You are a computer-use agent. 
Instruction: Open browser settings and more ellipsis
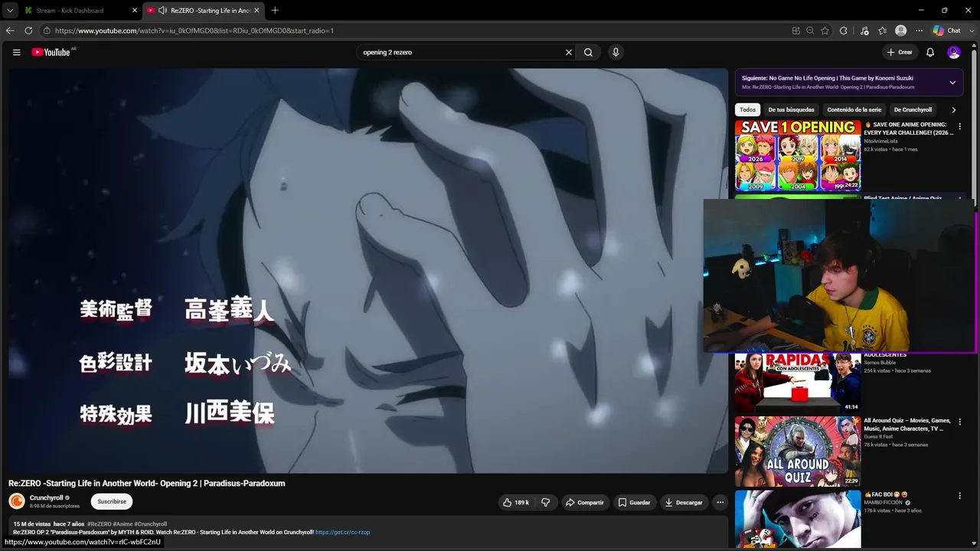pyautogui.click(x=919, y=31)
